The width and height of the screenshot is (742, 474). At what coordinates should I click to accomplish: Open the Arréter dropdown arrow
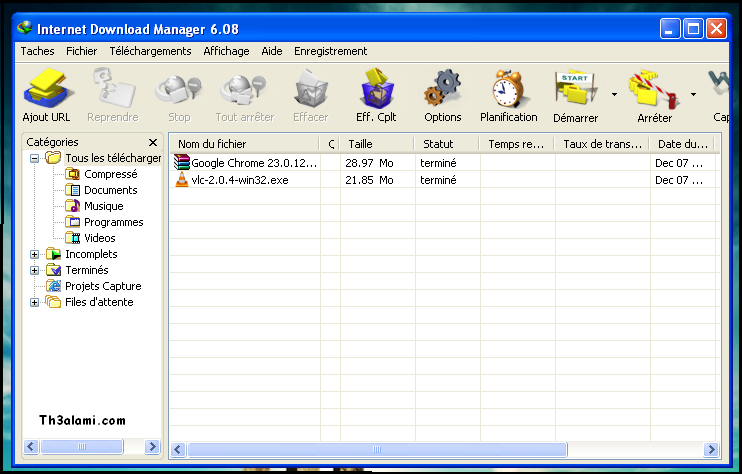pos(693,95)
